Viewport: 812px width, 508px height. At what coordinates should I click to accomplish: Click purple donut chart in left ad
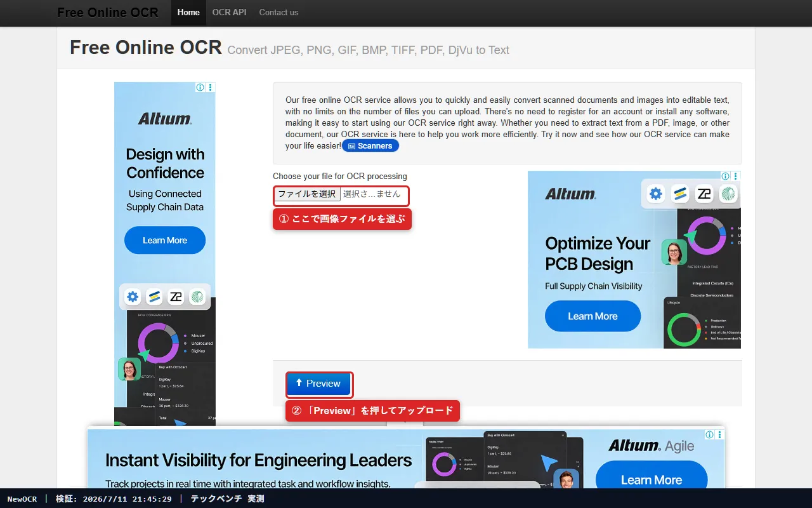(158, 344)
